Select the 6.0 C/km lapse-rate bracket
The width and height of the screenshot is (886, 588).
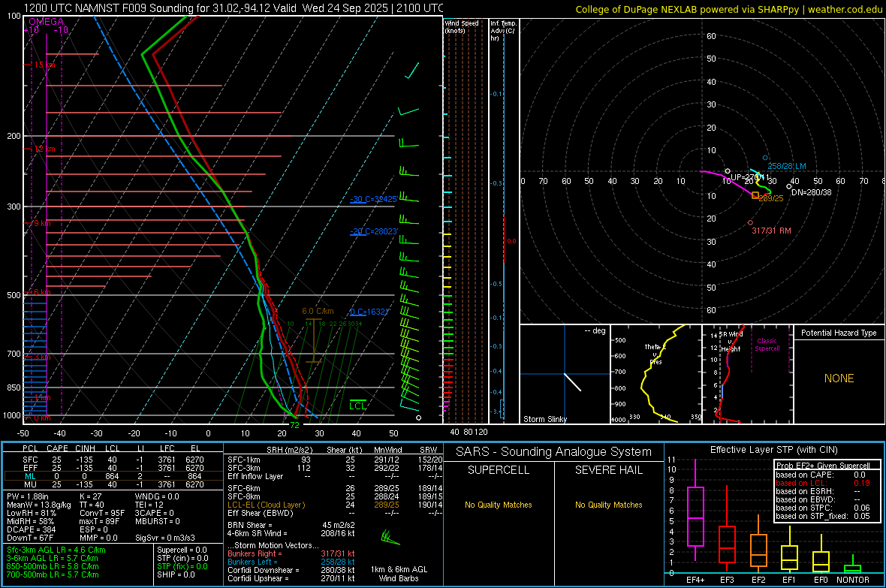coord(314,341)
